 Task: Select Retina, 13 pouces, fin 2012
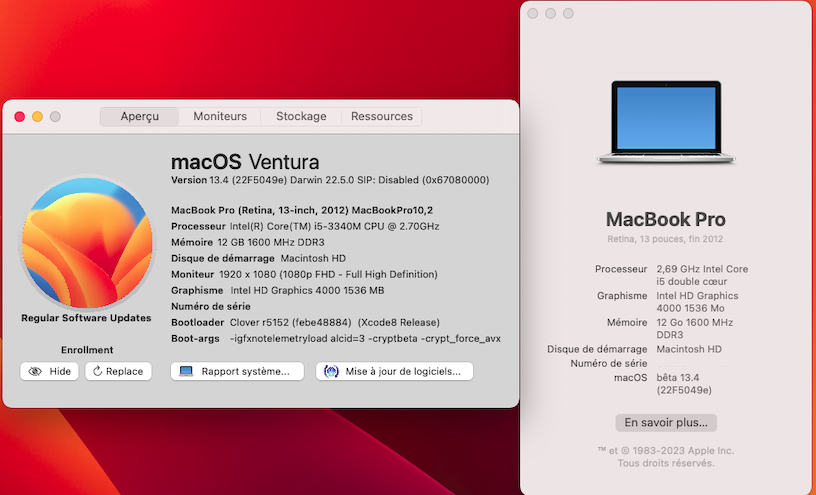tap(665, 239)
